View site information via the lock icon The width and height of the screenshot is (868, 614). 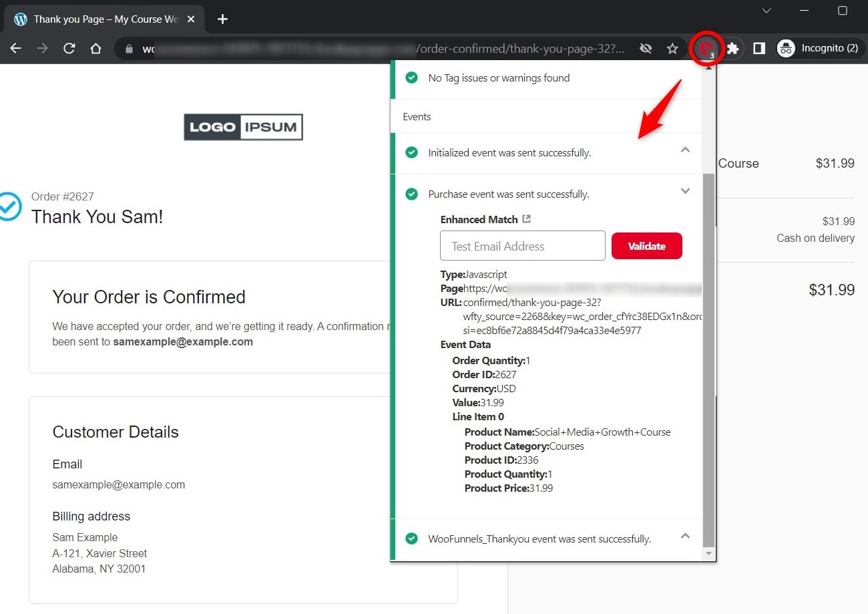[129, 47]
